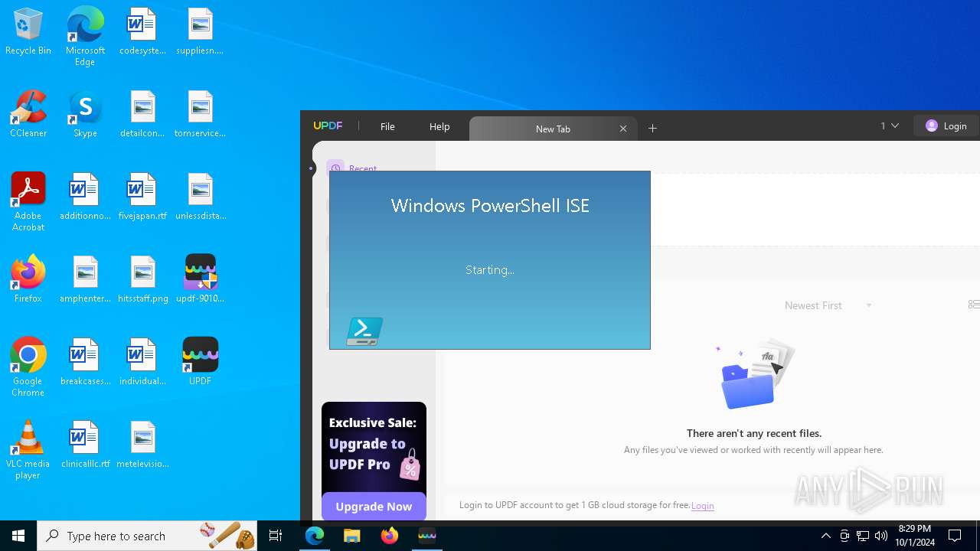The width and height of the screenshot is (980, 551).
Task: Close the New Tab tab
Action: coord(623,129)
